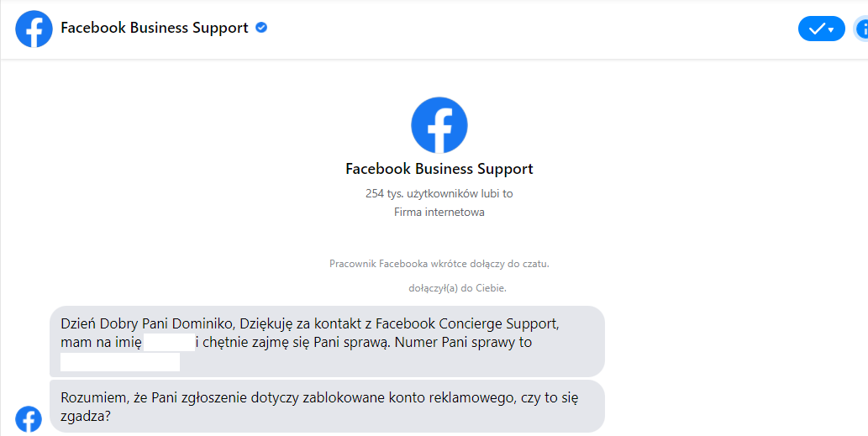Open the conversation info icon at top right
This screenshot has height=436, width=868.
click(x=861, y=29)
